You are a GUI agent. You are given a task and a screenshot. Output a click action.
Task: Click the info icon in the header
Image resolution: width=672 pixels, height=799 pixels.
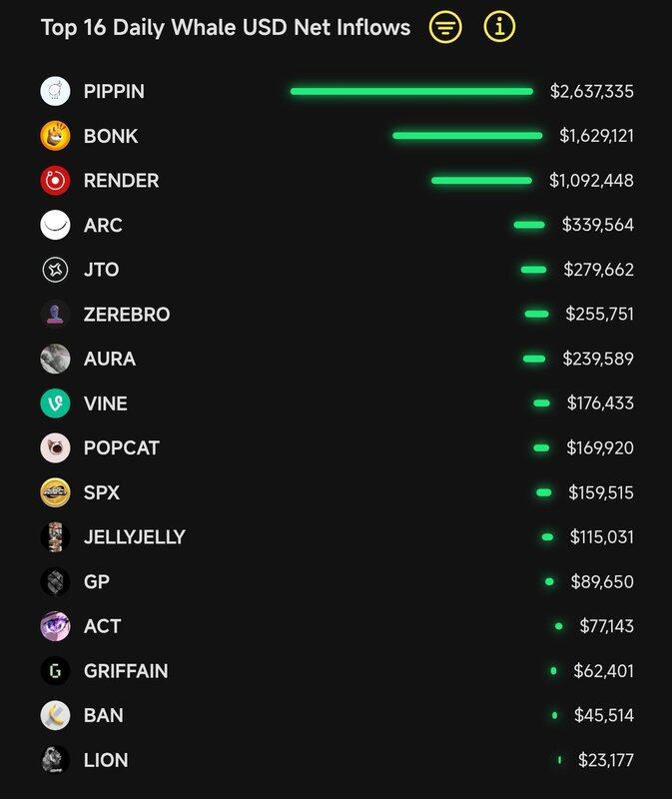499,28
